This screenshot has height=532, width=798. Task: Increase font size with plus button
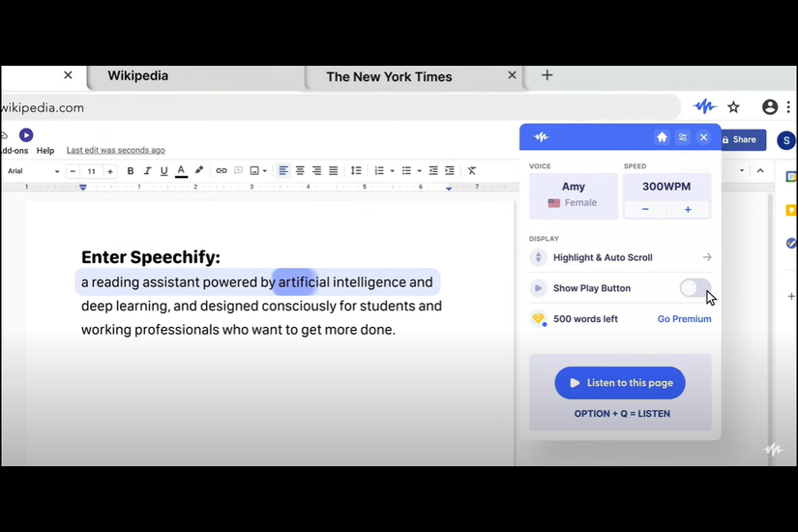[x=110, y=171]
